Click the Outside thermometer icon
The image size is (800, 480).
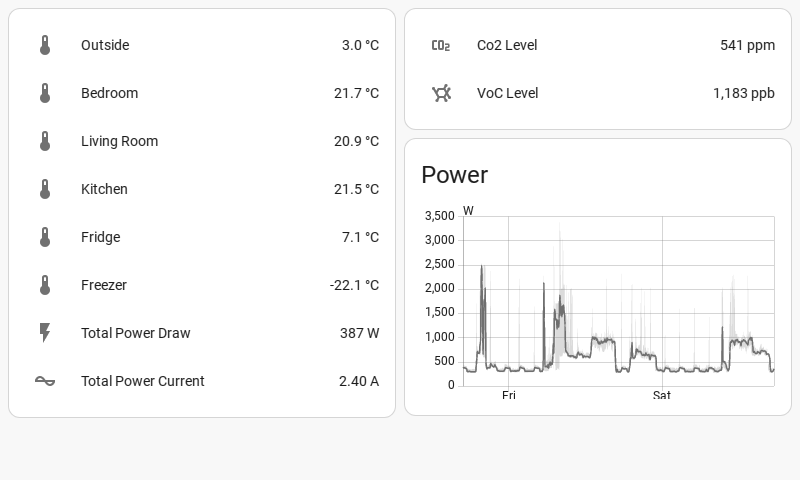point(45,45)
